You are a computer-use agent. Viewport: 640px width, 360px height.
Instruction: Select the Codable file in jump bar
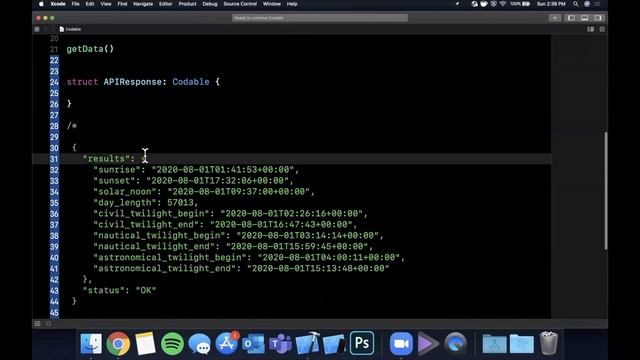(70, 29)
